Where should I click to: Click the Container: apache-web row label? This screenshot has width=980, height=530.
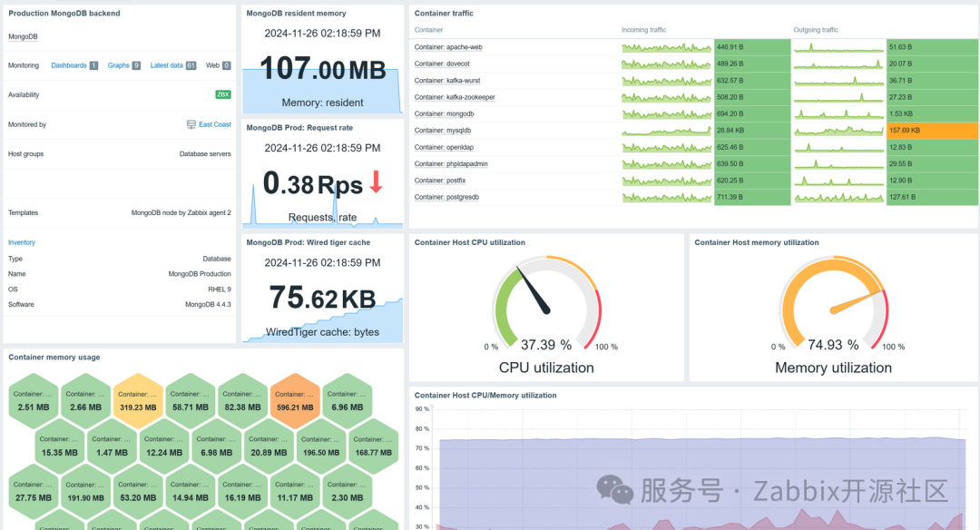point(448,47)
